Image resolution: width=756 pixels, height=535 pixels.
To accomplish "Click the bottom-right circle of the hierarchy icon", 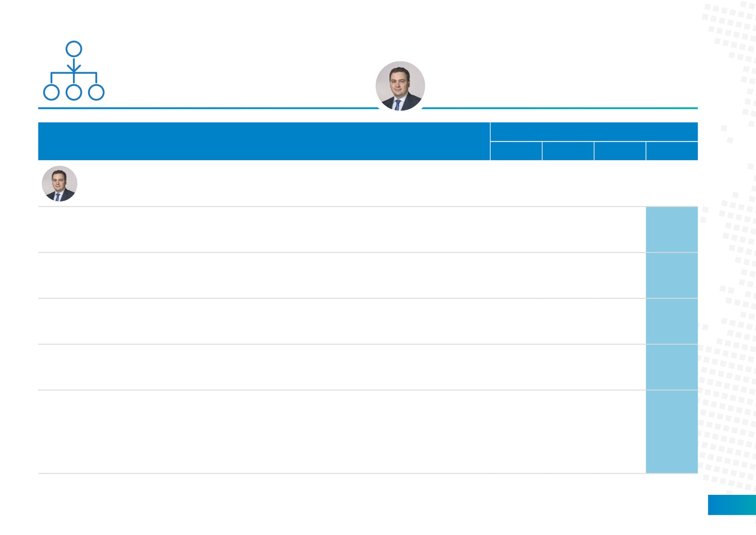I will [96, 92].
